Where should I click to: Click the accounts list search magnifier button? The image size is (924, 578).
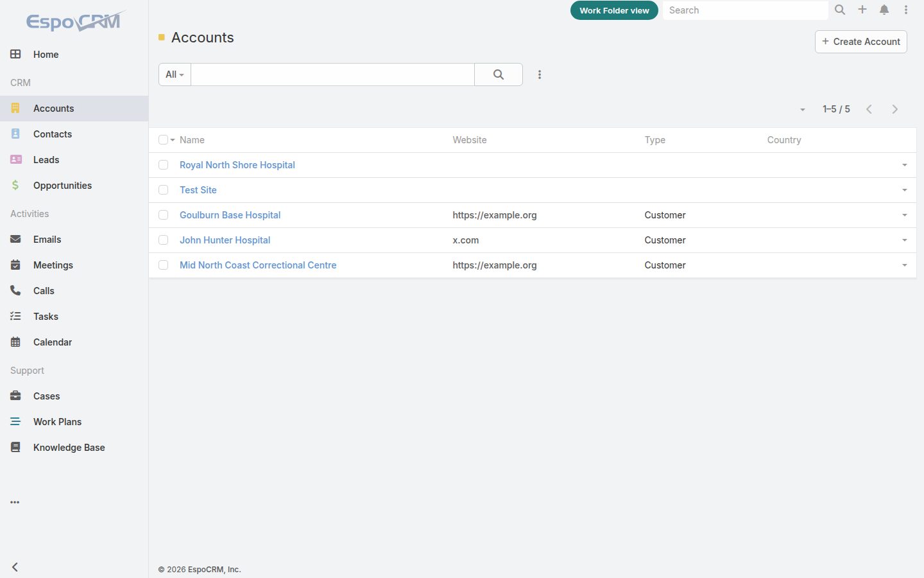coord(499,74)
